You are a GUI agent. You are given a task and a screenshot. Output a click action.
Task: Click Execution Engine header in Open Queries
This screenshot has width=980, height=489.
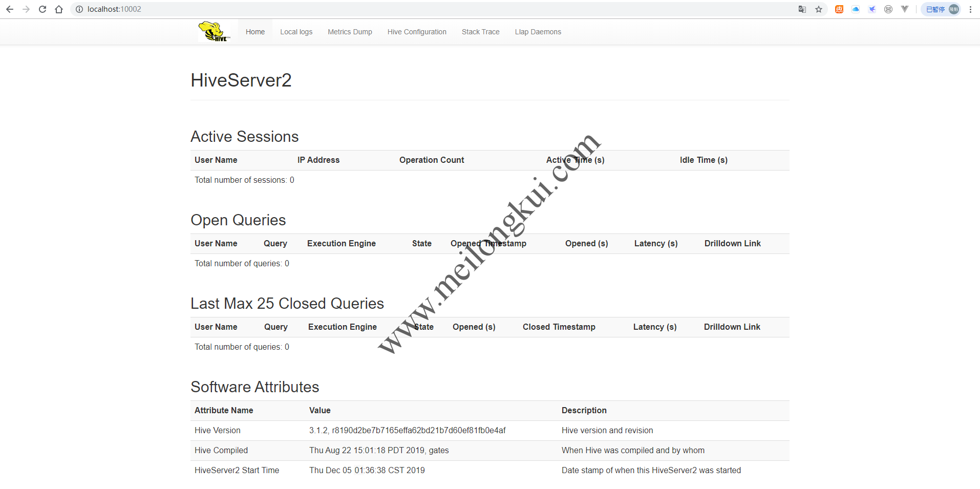[x=342, y=243]
